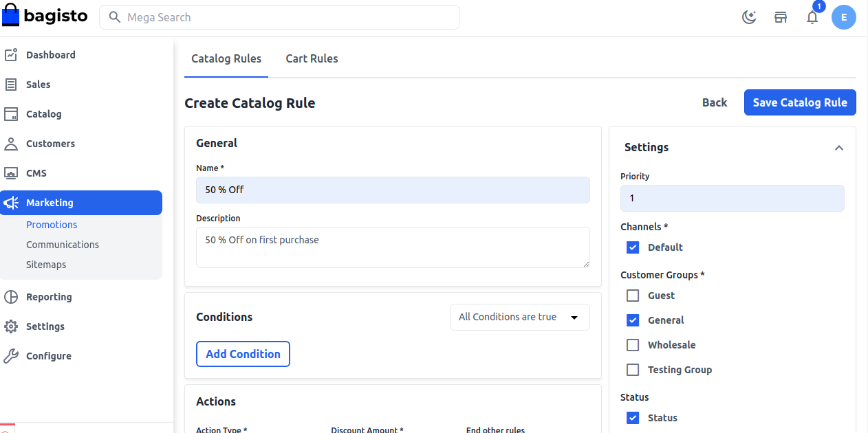Open the CMS sidebar icon
The height and width of the screenshot is (433, 868).
coord(12,173)
